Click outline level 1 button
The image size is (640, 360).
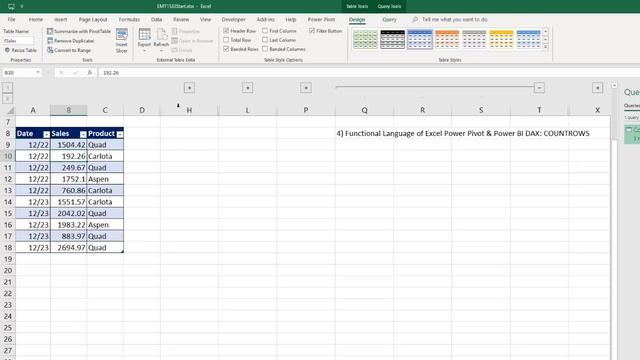(7, 87)
